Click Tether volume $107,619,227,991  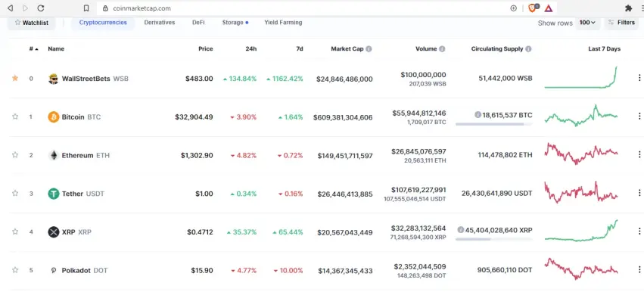418,190
